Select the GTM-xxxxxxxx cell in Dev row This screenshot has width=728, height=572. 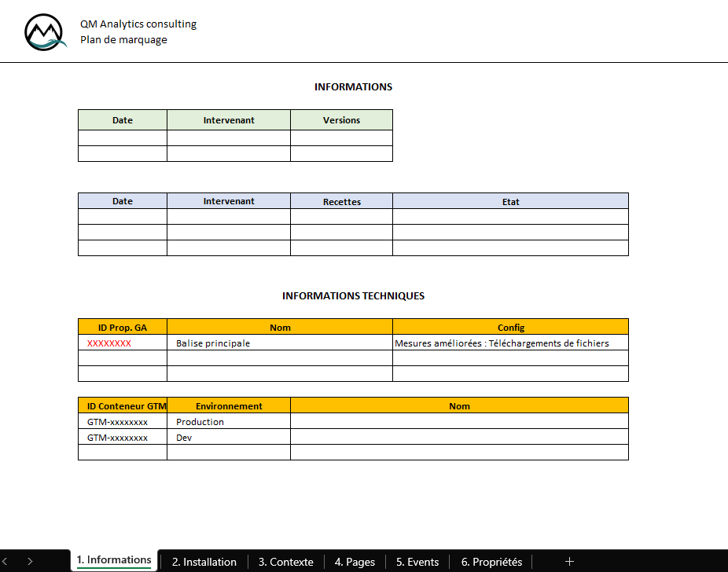pyautogui.click(x=123, y=437)
